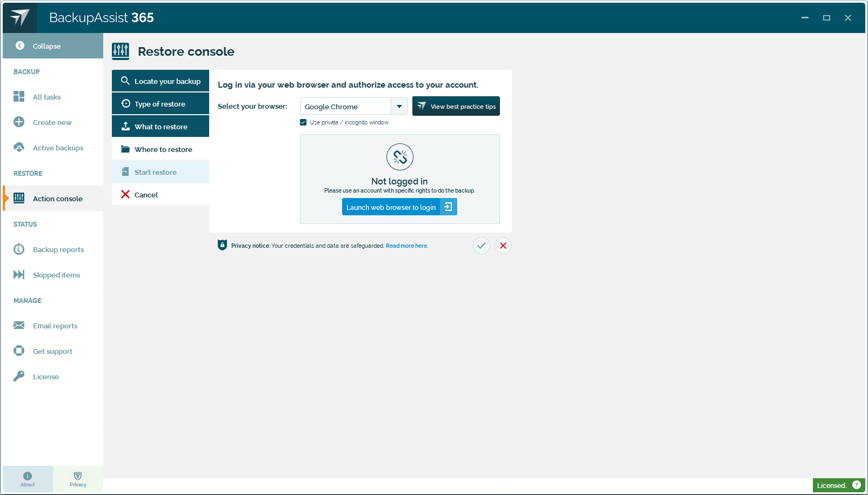Toggle Use private / incognito window checkbox

point(303,122)
